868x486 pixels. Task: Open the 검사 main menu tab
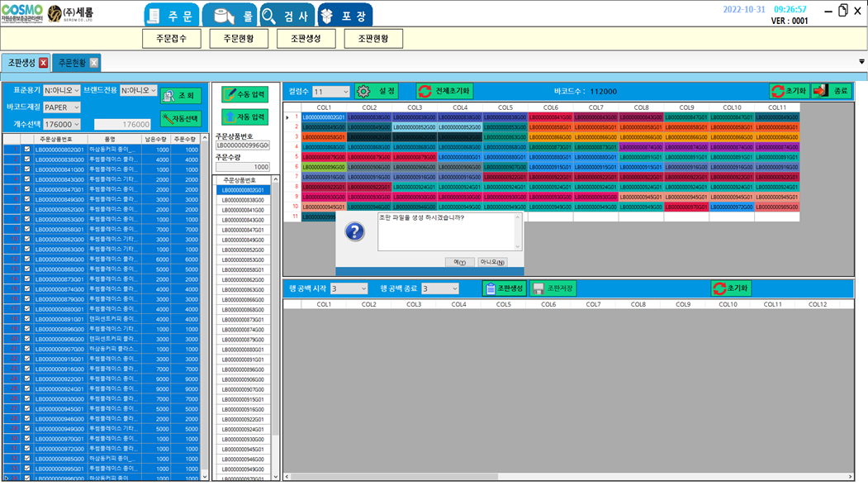point(286,15)
